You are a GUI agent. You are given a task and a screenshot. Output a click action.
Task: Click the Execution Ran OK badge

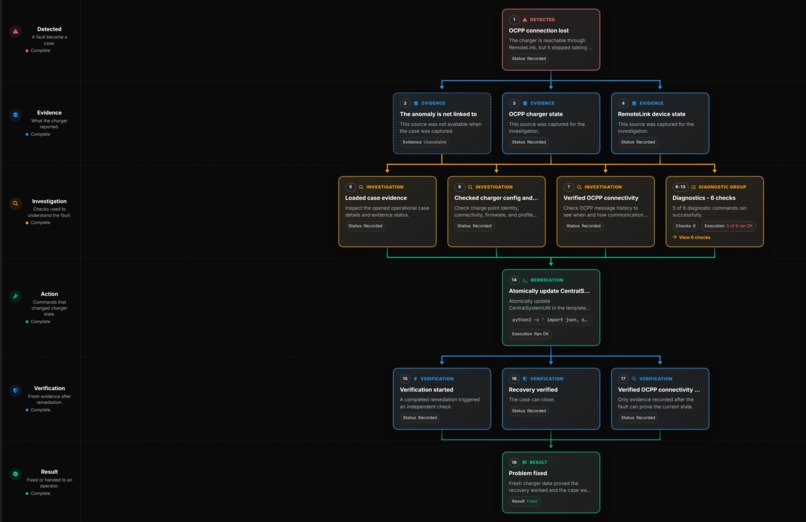tap(530, 334)
